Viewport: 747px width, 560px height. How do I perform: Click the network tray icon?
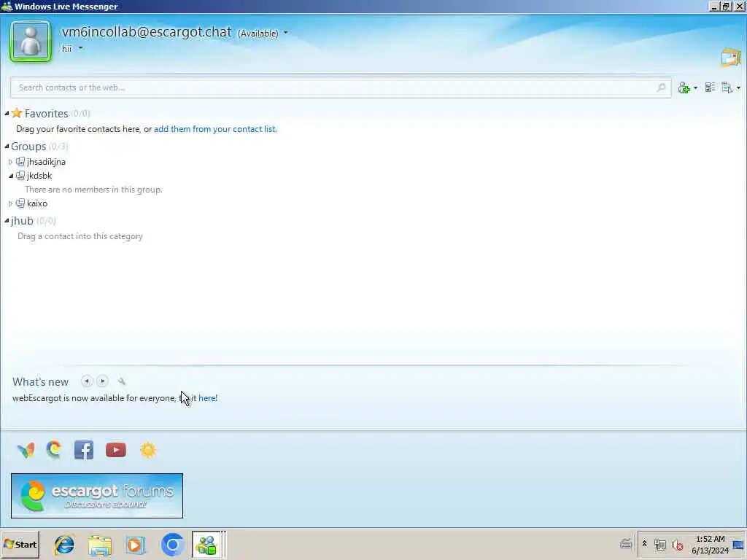coord(659,545)
